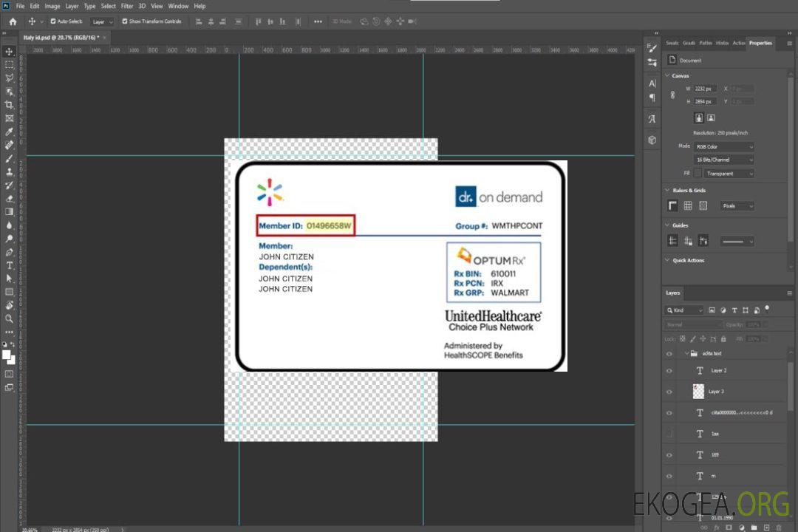Toggle the Auto-Select checkbox
Screen dimensions: 798x532
[x=53, y=21]
